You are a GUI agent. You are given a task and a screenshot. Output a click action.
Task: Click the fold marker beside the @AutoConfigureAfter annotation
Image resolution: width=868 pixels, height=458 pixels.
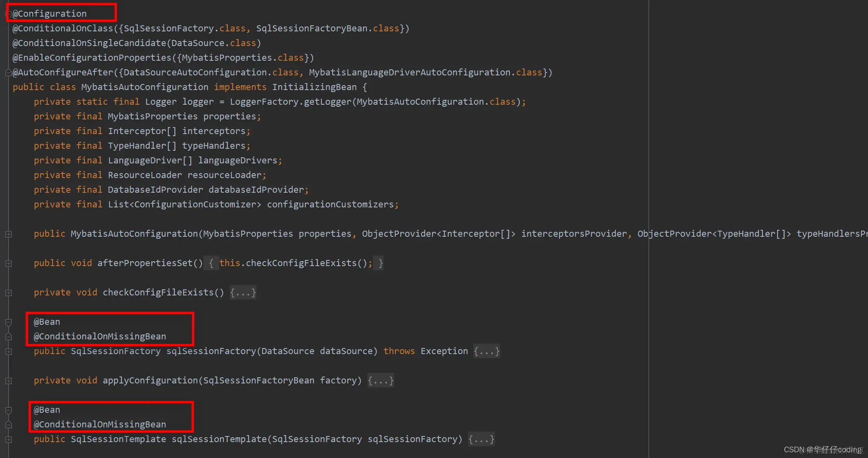point(8,73)
